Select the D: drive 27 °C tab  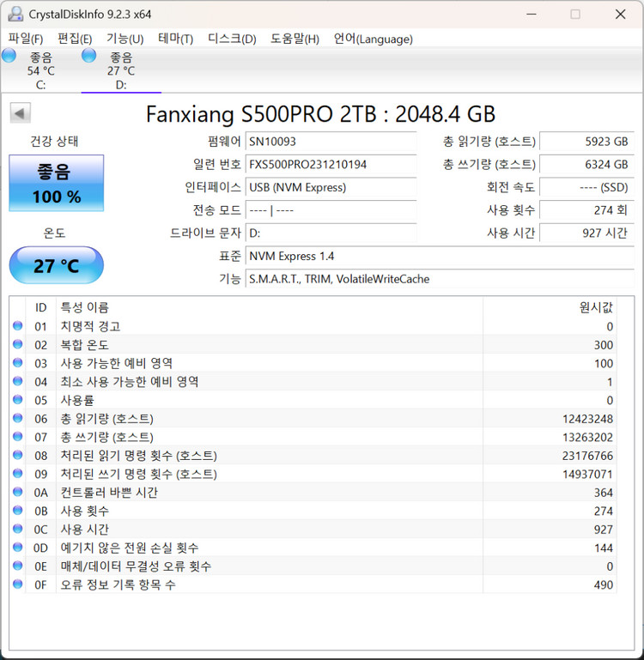[x=121, y=70]
